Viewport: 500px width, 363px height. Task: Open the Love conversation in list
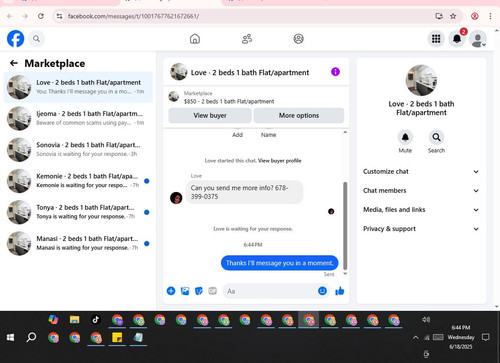click(x=78, y=87)
